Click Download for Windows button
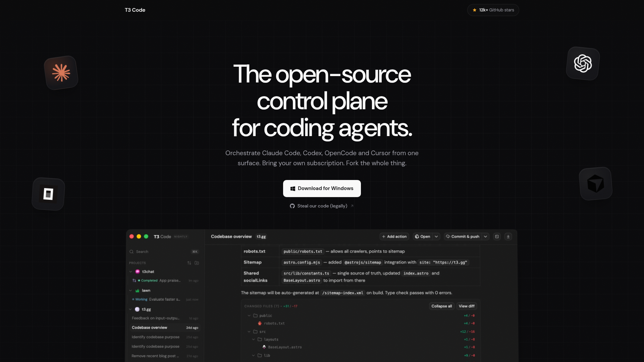 tap(322, 188)
